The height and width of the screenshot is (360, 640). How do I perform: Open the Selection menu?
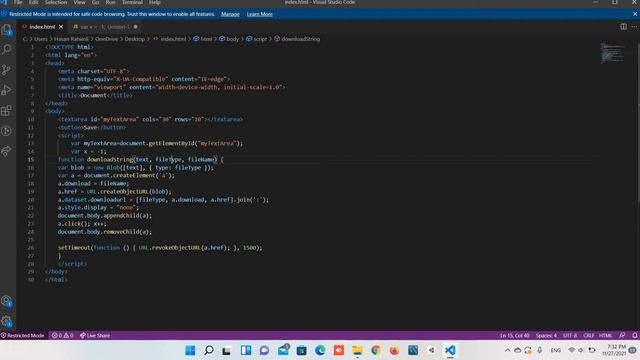56,2
